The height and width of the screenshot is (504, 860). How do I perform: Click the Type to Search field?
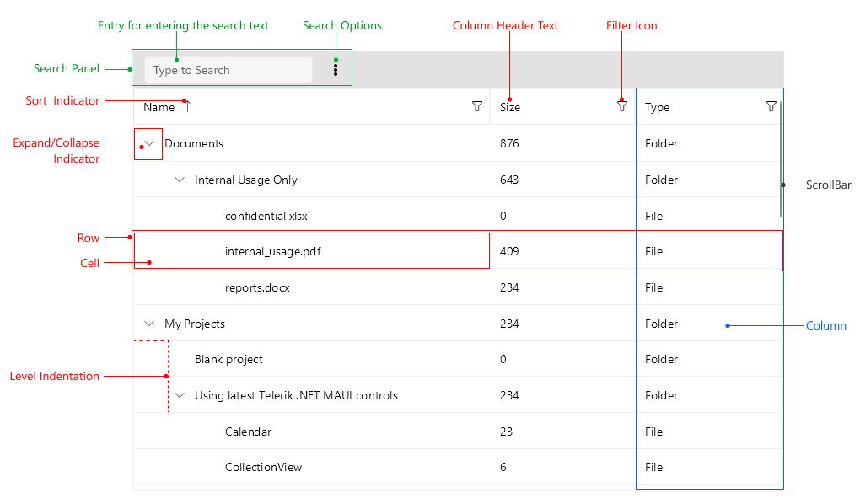click(x=228, y=70)
